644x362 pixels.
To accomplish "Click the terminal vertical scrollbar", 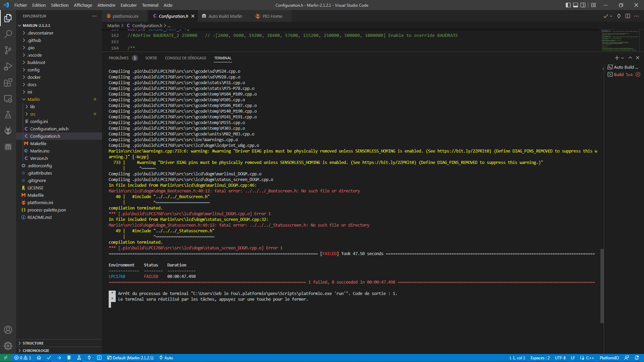I will [x=602, y=286].
